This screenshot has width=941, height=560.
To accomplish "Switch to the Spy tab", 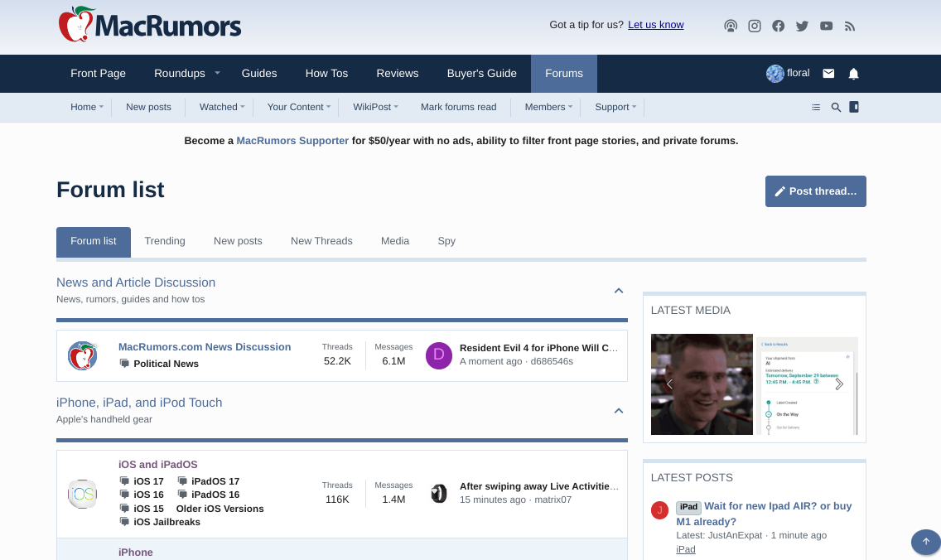I will [x=446, y=241].
